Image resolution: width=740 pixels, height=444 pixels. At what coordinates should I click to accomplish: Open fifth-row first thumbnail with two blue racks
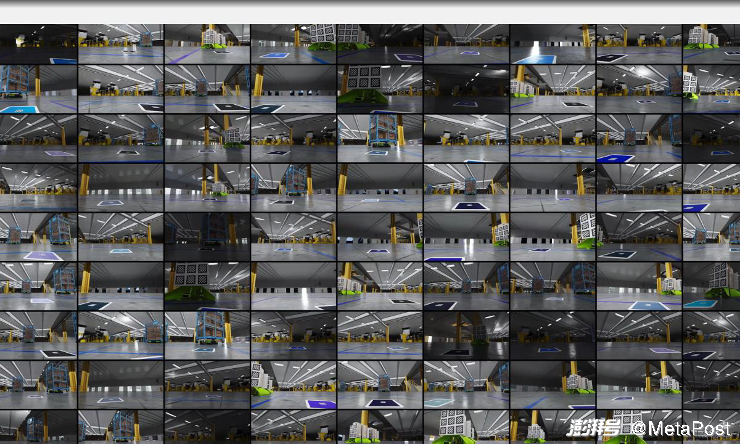click(38, 237)
